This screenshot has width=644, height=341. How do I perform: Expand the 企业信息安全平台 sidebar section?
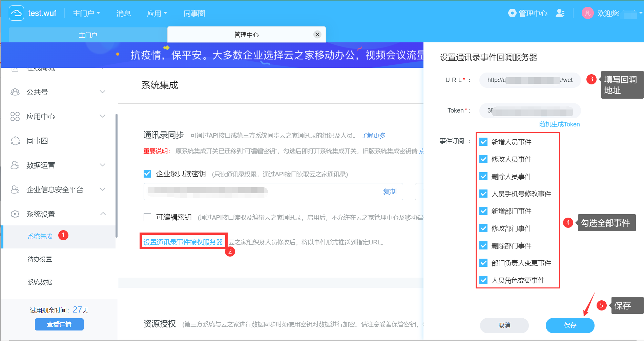pos(103,189)
